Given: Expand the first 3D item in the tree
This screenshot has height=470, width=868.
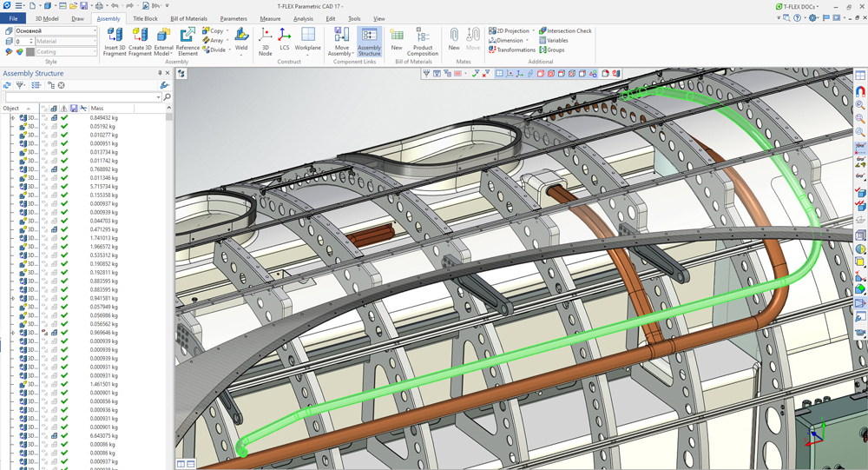Looking at the screenshot, I should click(12, 117).
